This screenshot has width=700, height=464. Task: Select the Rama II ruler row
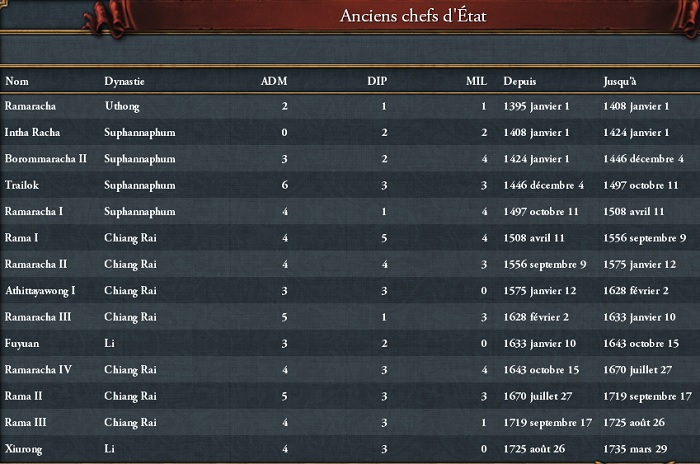tap(350, 396)
